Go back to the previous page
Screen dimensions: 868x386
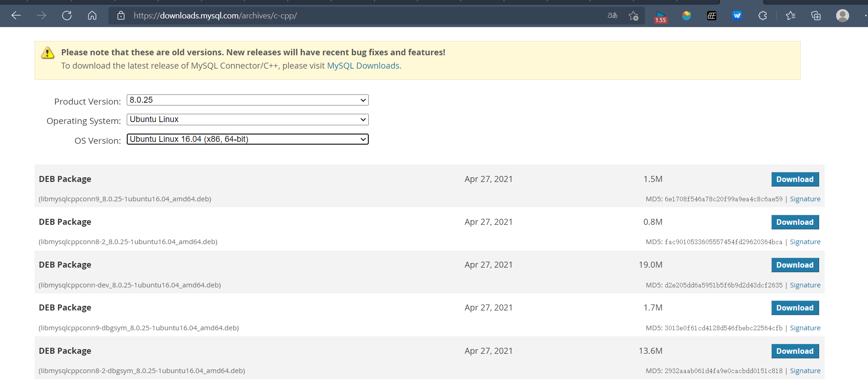point(16,16)
